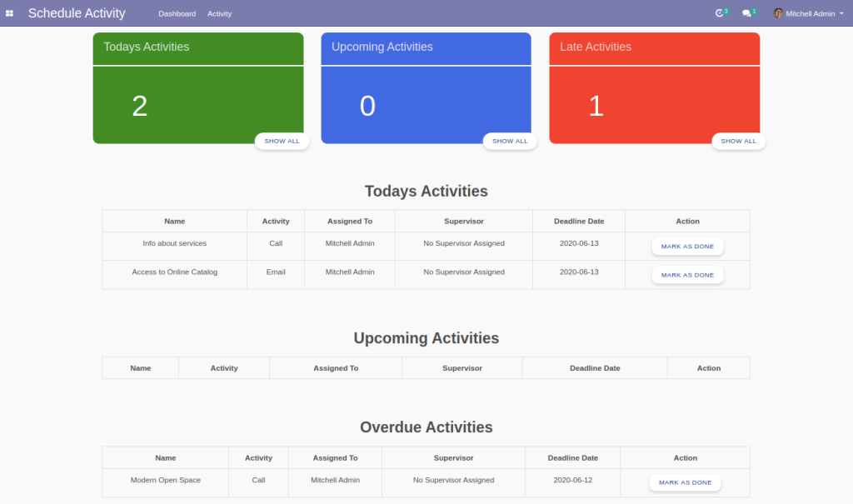This screenshot has width=853, height=504.
Task: Select the Activity menu item
Action: (x=219, y=13)
